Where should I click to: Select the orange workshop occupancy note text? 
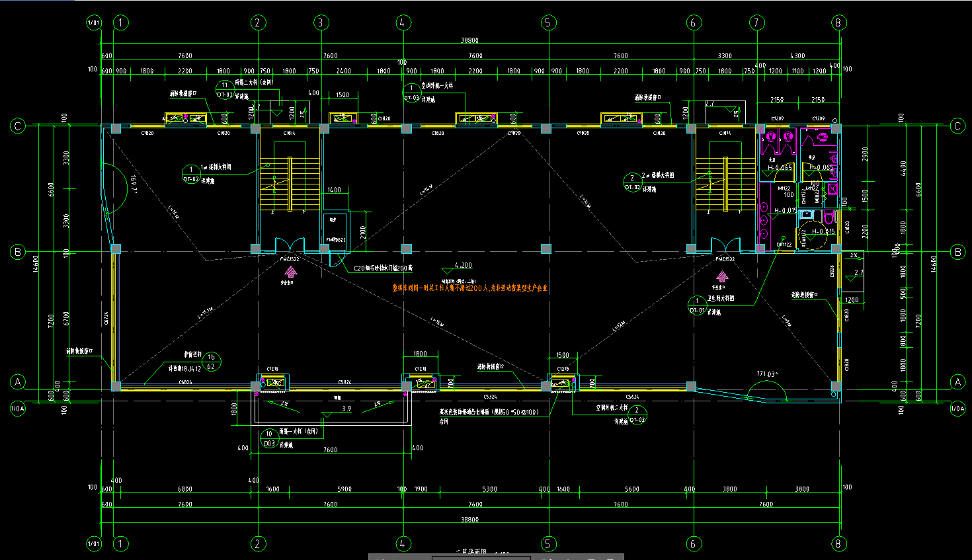(469, 288)
